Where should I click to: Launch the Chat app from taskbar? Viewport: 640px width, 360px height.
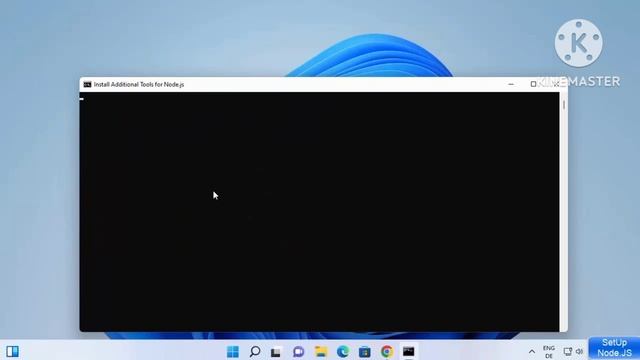click(x=298, y=351)
